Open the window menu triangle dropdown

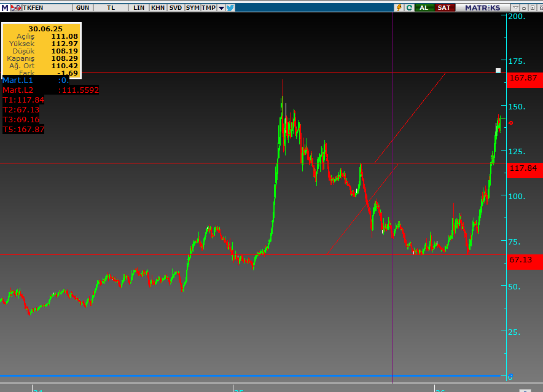[515, 7]
